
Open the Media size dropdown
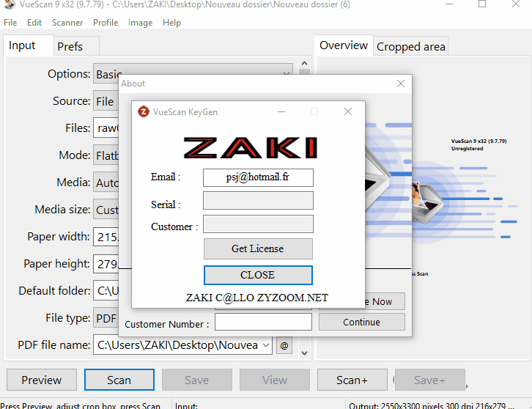coord(106,210)
